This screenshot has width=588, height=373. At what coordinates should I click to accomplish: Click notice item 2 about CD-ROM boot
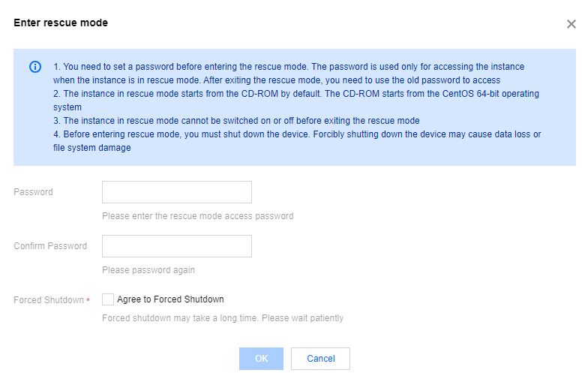pyautogui.click(x=296, y=101)
